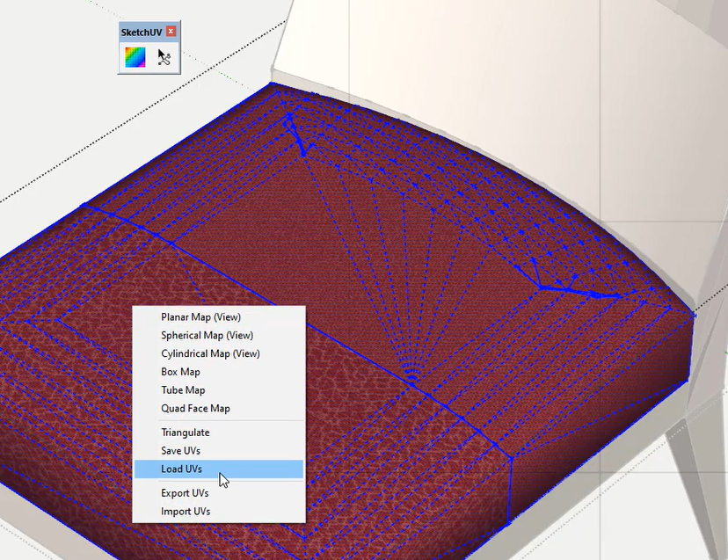Select the SketchUV rainbow mapping tool
The image size is (728, 560).
[135, 58]
